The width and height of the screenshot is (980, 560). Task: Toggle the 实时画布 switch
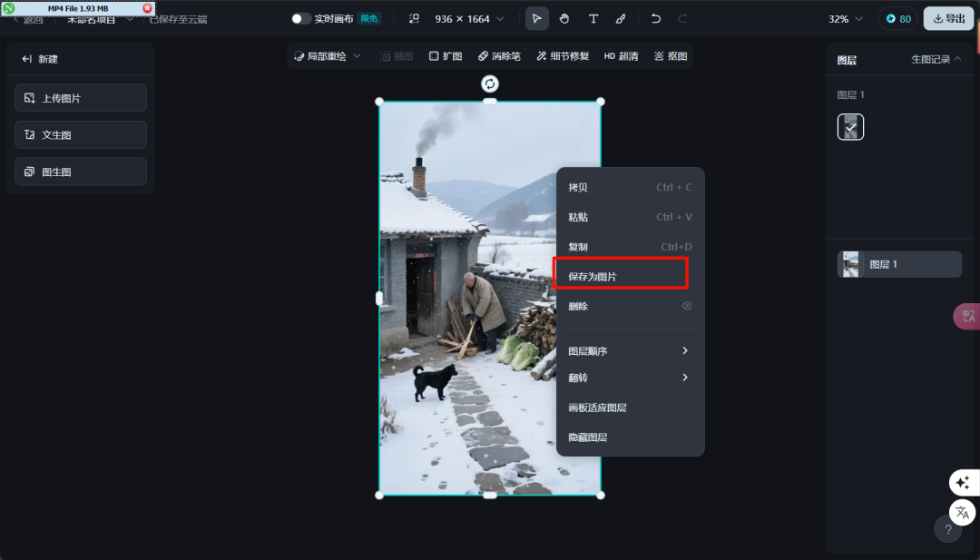point(299,17)
